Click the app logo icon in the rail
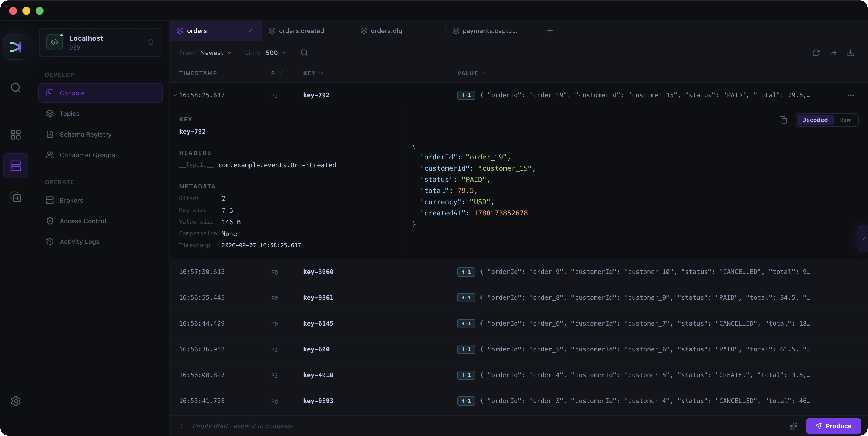The height and width of the screenshot is (436, 868). click(x=15, y=47)
